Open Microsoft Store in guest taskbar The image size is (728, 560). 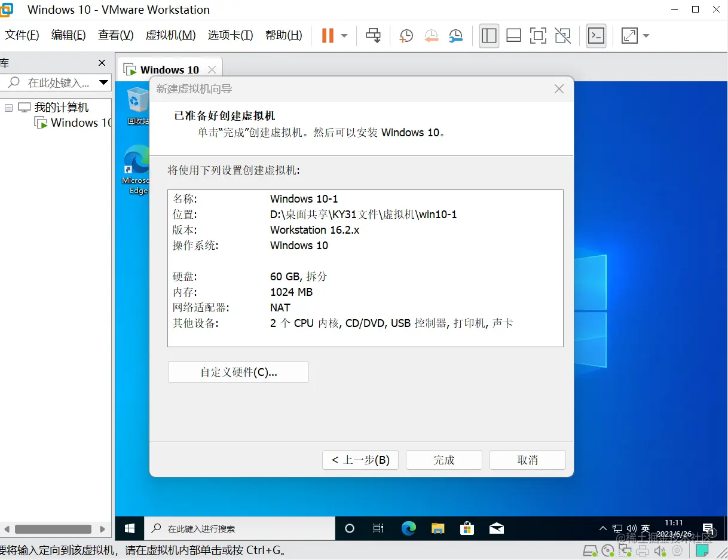[467, 528]
